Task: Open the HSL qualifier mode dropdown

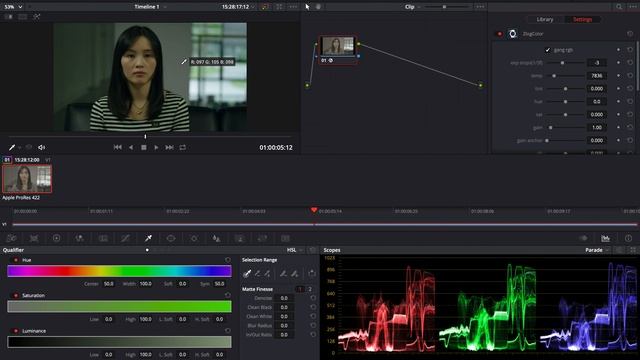Action: coord(295,250)
